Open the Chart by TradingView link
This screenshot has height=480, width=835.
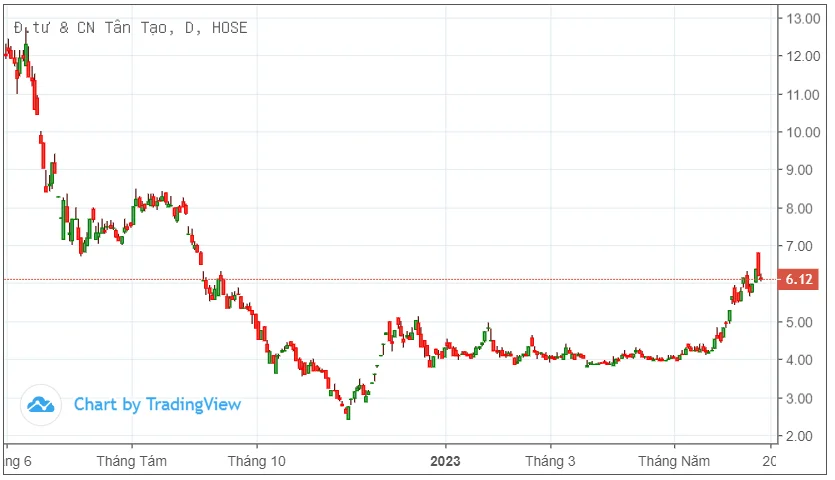click(x=157, y=405)
